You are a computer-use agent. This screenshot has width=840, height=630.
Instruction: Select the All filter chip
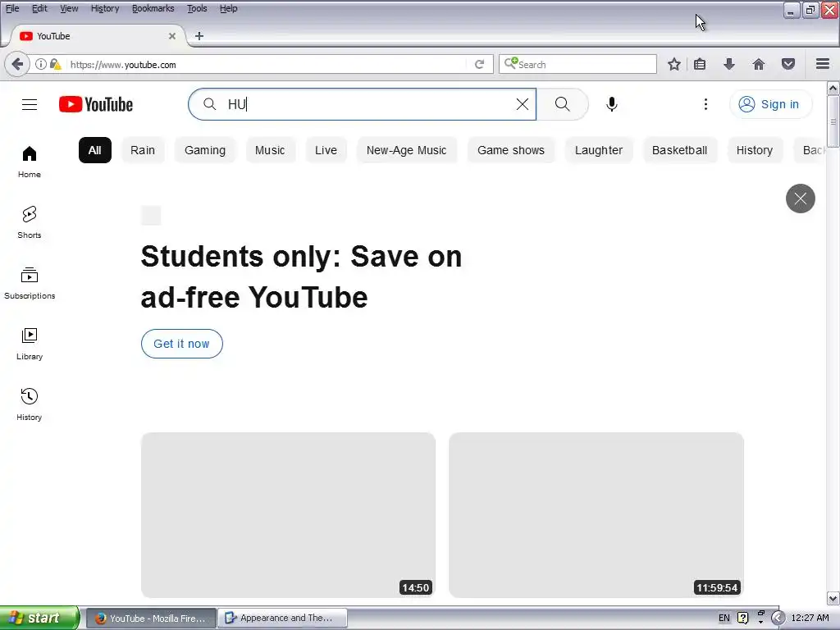pyautogui.click(x=95, y=151)
